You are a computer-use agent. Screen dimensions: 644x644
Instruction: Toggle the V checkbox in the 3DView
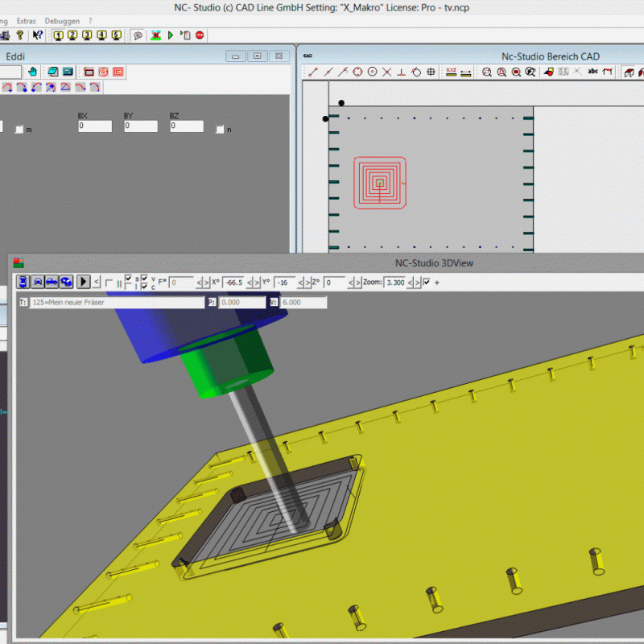(x=143, y=278)
